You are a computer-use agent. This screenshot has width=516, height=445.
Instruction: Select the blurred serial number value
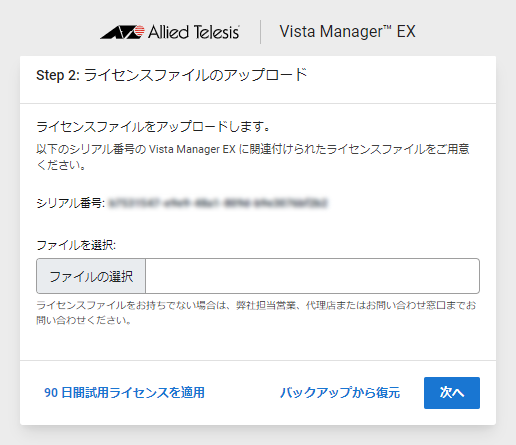coord(218,203)
